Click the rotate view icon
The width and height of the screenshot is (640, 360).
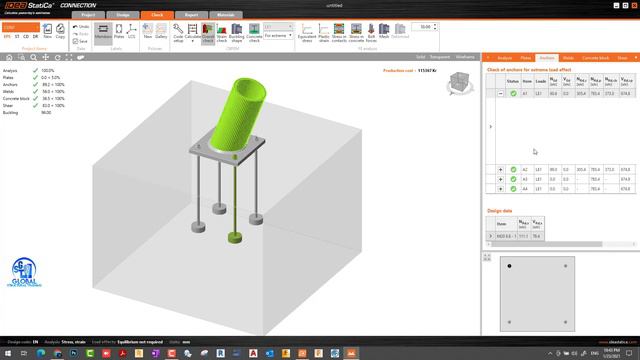58,58
